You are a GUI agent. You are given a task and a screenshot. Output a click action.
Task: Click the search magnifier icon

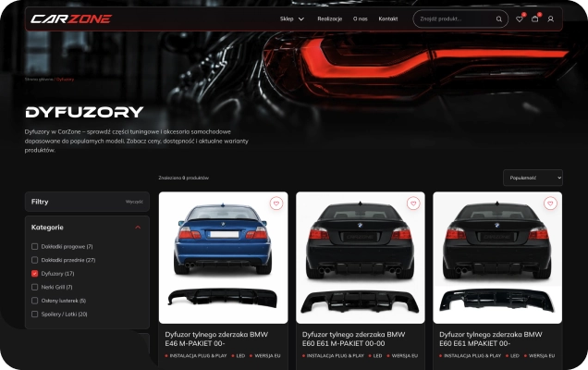pyautogui.click(x=498, y=18)
